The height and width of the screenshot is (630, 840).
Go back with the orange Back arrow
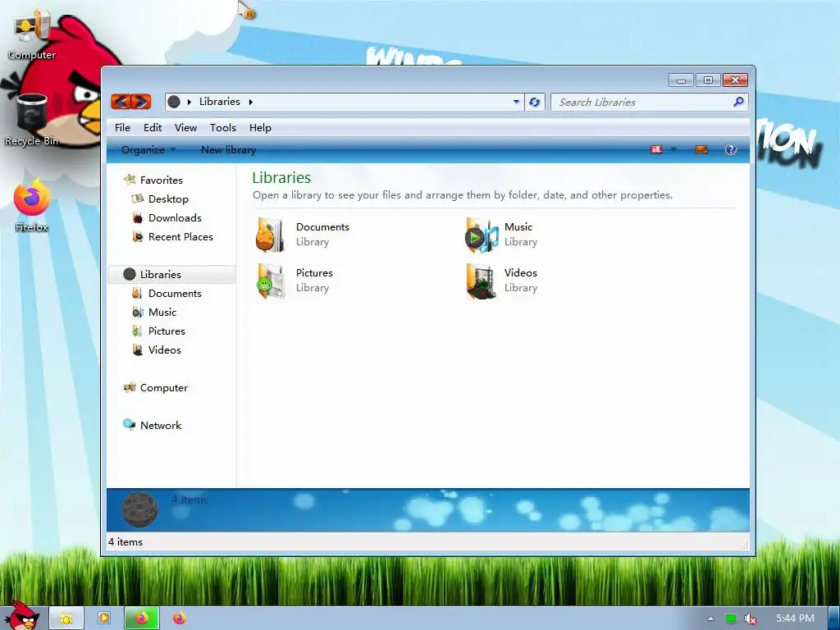tap(121, 101)
